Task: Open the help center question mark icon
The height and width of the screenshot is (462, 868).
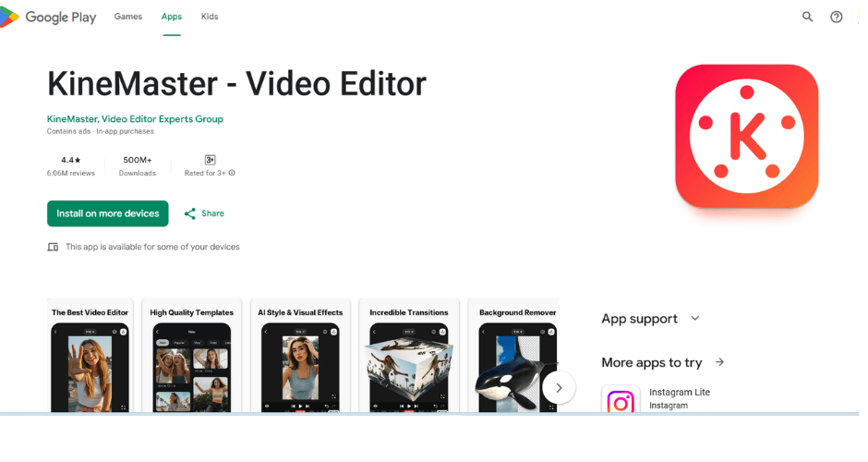Action: pos(836,17)
